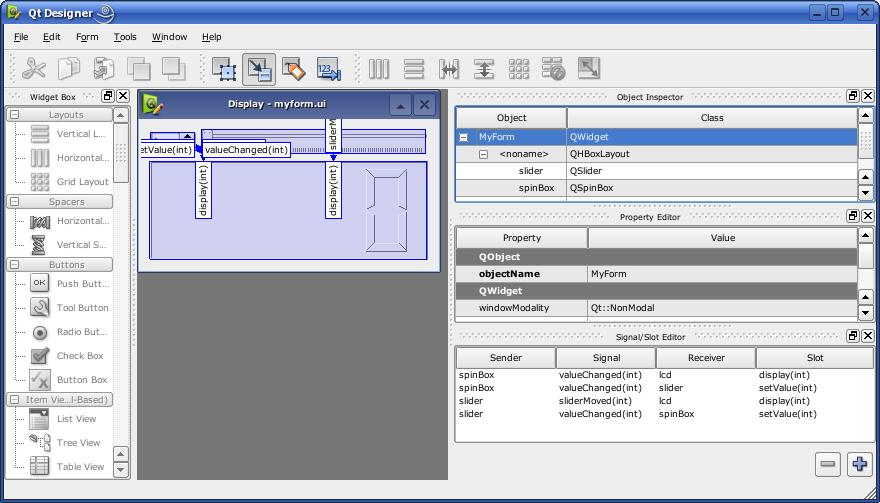Select Radio Button widget icon
Image resolution: width=880 pixels, height=503 pixels.
point(40,332)
